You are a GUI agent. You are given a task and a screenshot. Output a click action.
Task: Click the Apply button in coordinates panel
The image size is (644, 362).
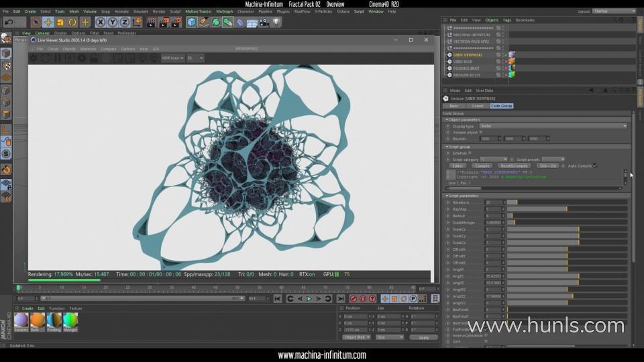tap(423, 337)
